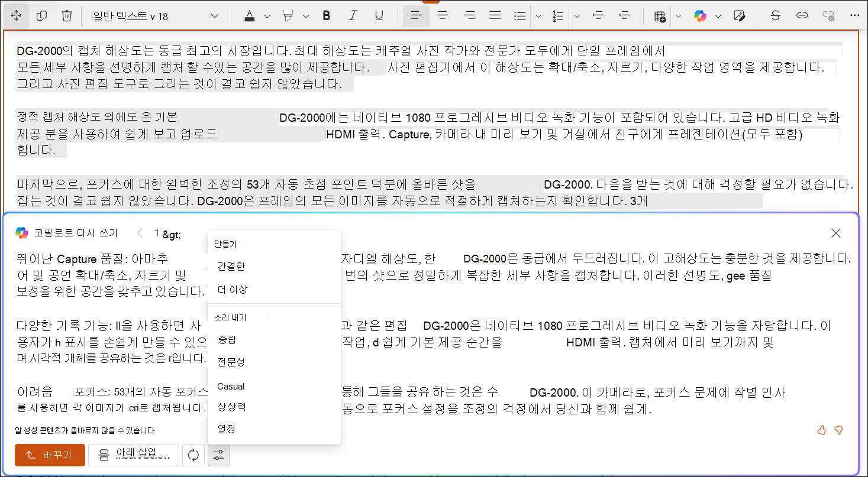Click the Copilot icon in the toolbar
This screenshot has height=477, width=868.
tap(701, 16)
